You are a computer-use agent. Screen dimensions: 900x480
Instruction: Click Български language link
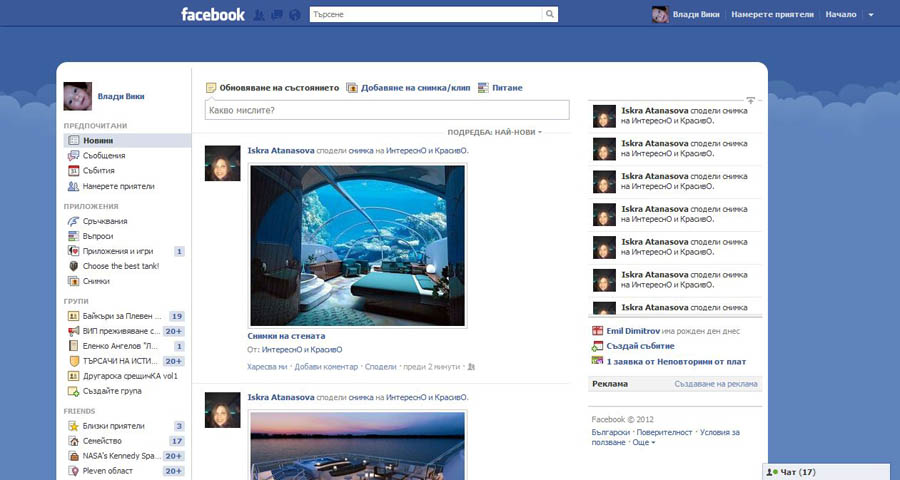(611, 432)
